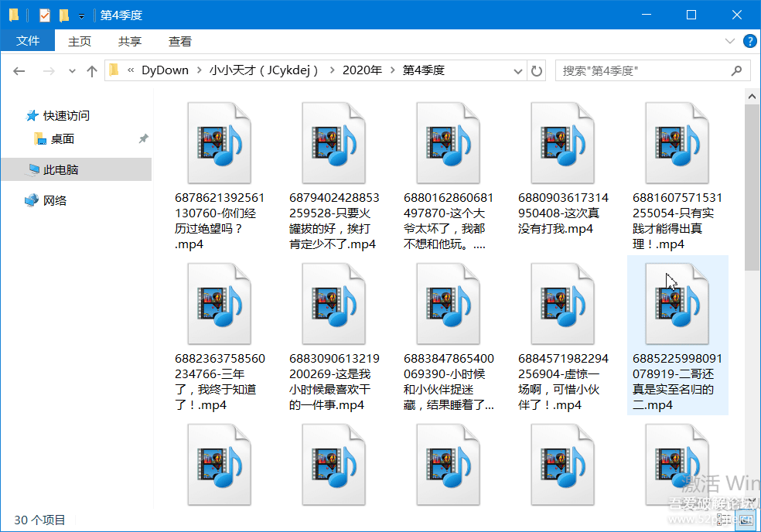Expand the ribbon using the chevron beside Help

point(729,41)
